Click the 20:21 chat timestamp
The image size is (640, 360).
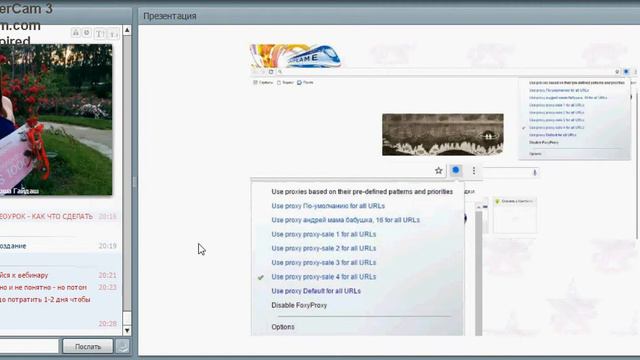coord(107,276)
